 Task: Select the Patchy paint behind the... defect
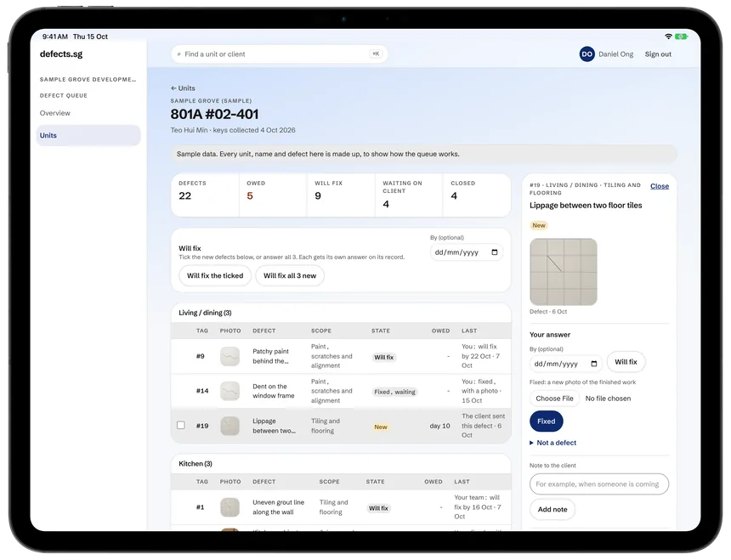click(271, 356)
